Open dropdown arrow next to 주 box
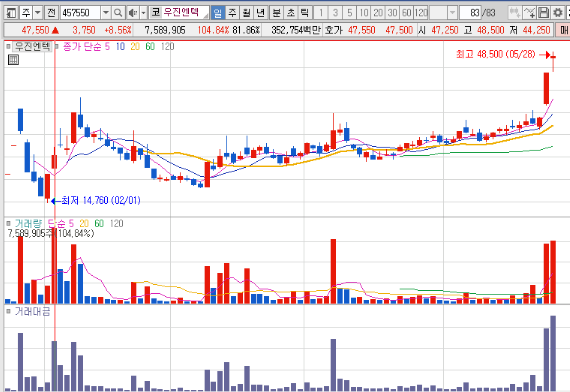 (38, 13)
